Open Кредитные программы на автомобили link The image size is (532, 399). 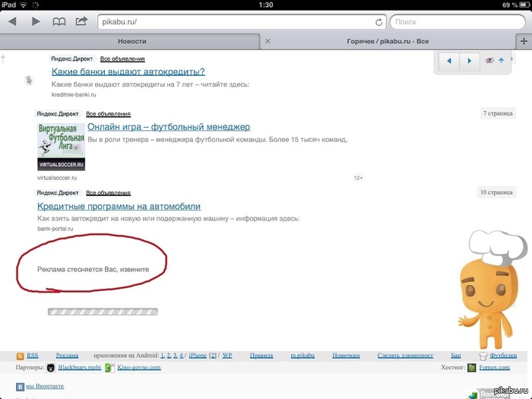click(119, 206)
